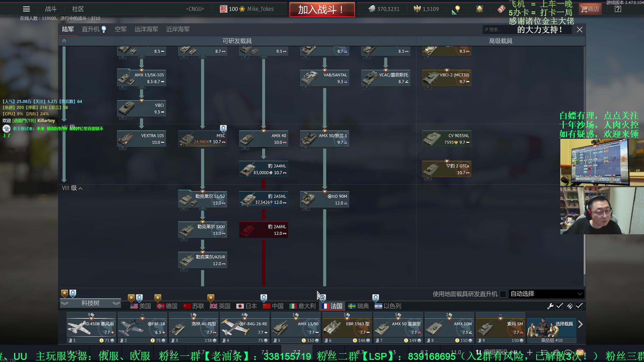Open the mail envelope icon
Screen dimensions: 644x362
[x=580, y=352]
